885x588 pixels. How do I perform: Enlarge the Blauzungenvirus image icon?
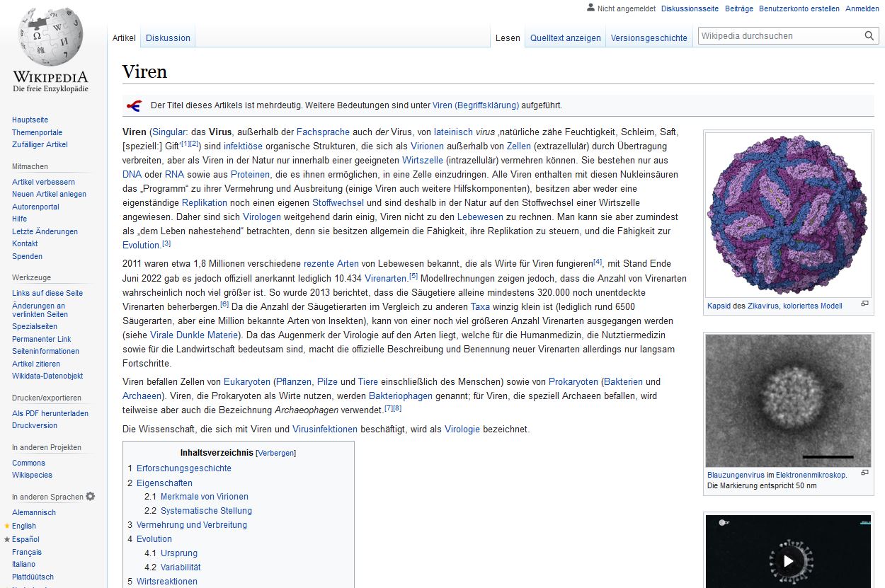[864, 473]
